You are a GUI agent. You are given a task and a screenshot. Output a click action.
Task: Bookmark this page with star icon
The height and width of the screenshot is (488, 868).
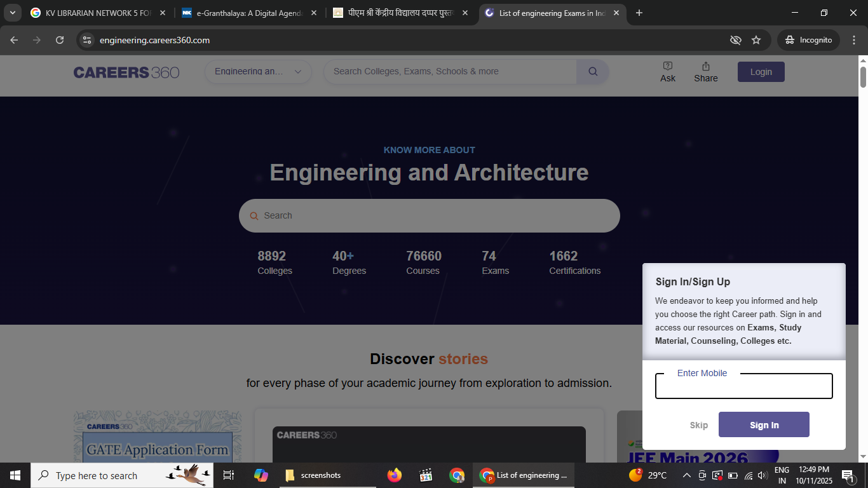(756, 40)
